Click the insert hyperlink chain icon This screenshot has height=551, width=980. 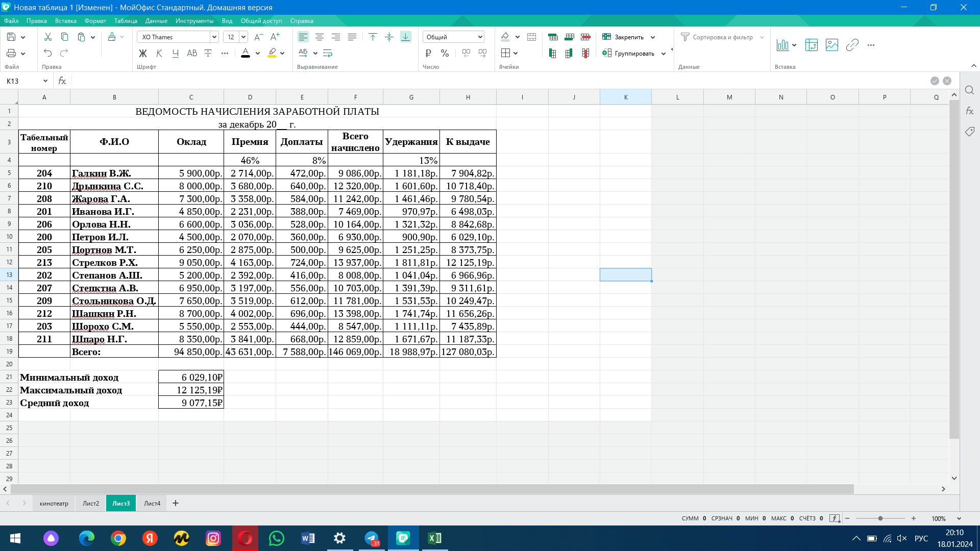(852, 45)
